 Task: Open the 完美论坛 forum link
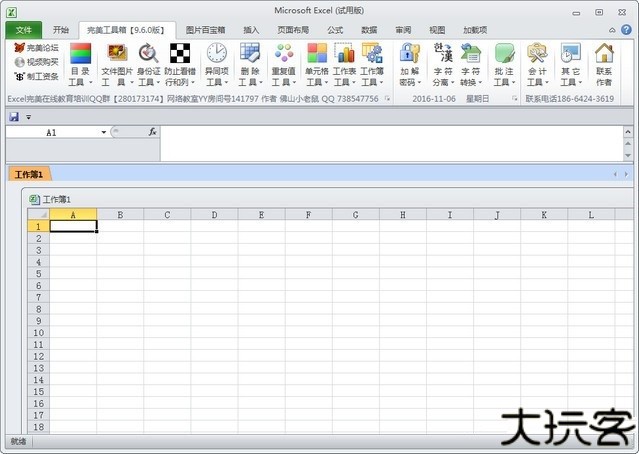(36, 48)
